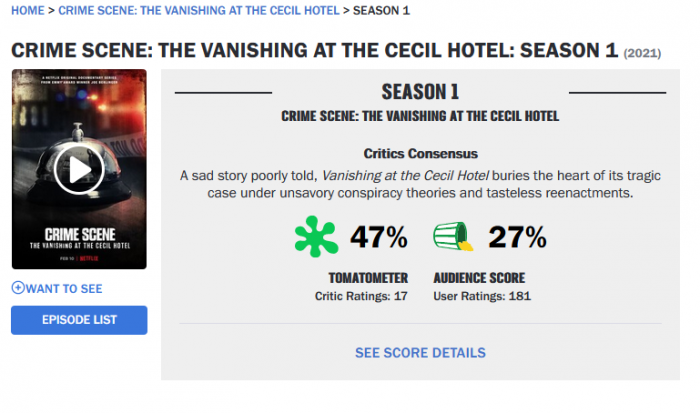700x413 pixels.
Task: Click the green splat Tomatometer icon
Action: pyautogui.click(x=317, y=237)
